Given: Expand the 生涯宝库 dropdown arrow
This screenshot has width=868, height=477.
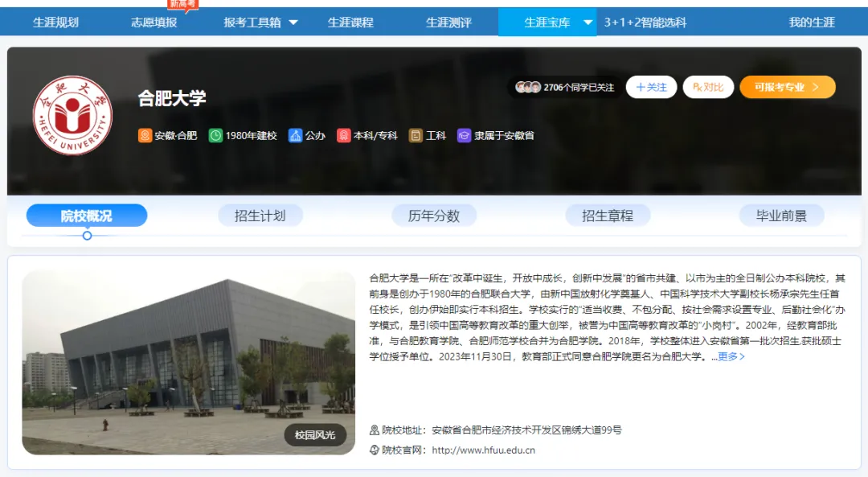Looking at the screenshot, I should [588, 23].
